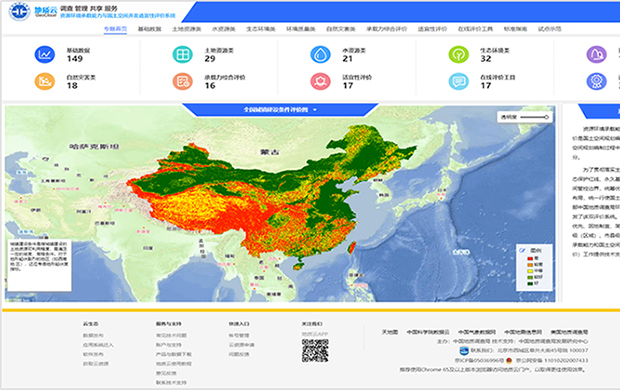Open the 账号管理 quick-entry link
This screenshot has width=620, height=390.
tap(239, 335)
